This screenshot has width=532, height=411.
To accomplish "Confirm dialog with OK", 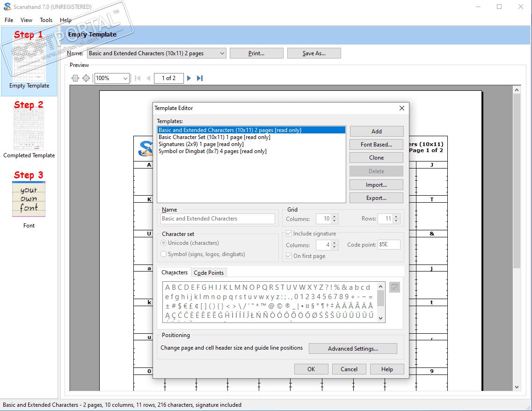I will tap(311, 369).
